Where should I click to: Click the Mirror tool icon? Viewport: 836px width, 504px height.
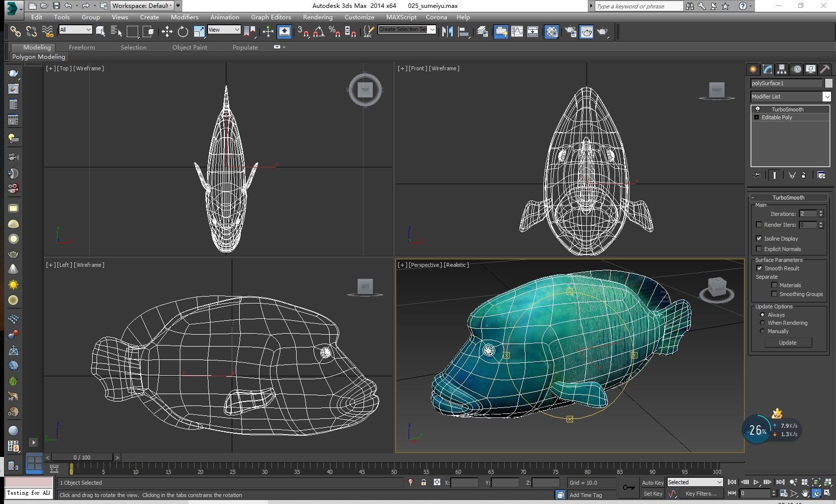[448, 32]
